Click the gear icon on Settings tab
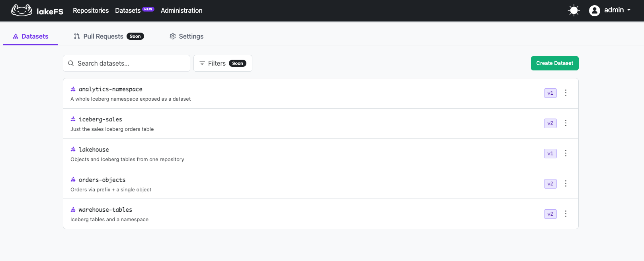644x261 pixels. click(173, 36)
